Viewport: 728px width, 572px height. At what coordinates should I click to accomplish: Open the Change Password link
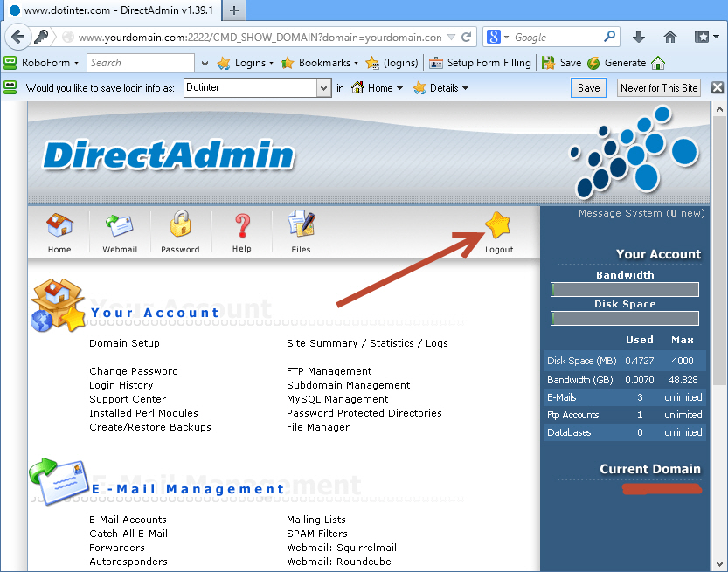pos(134,371)
